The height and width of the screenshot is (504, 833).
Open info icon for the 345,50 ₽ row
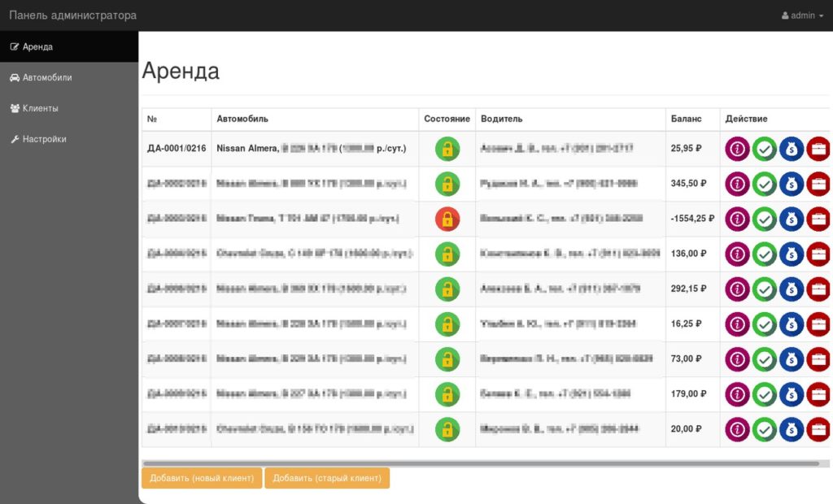tap(737, 185)
